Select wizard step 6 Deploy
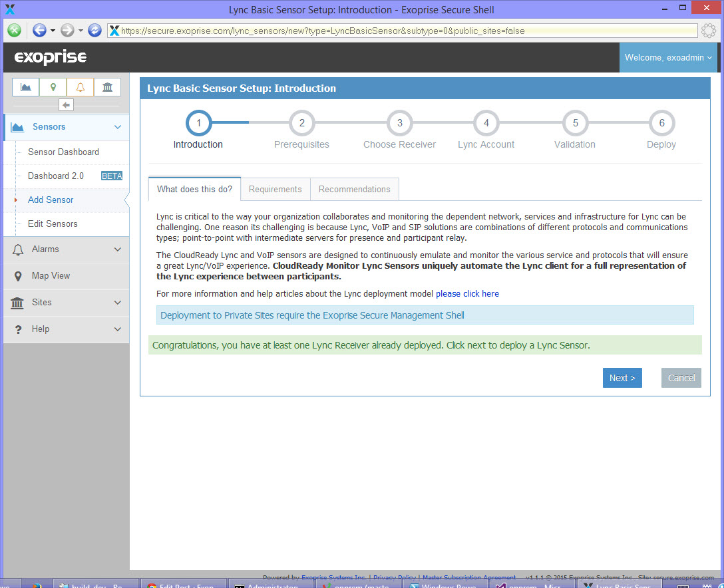 click(x=661, y=123)
